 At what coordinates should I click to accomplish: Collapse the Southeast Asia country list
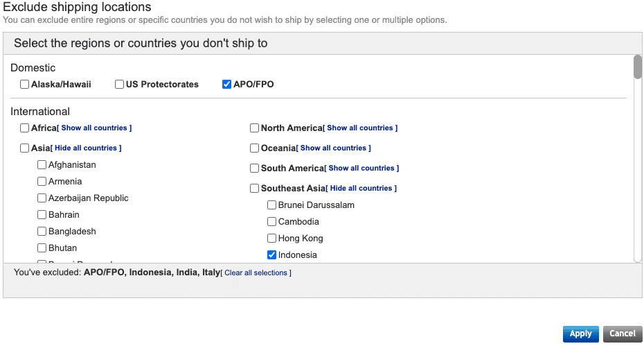tap(363, 189)
